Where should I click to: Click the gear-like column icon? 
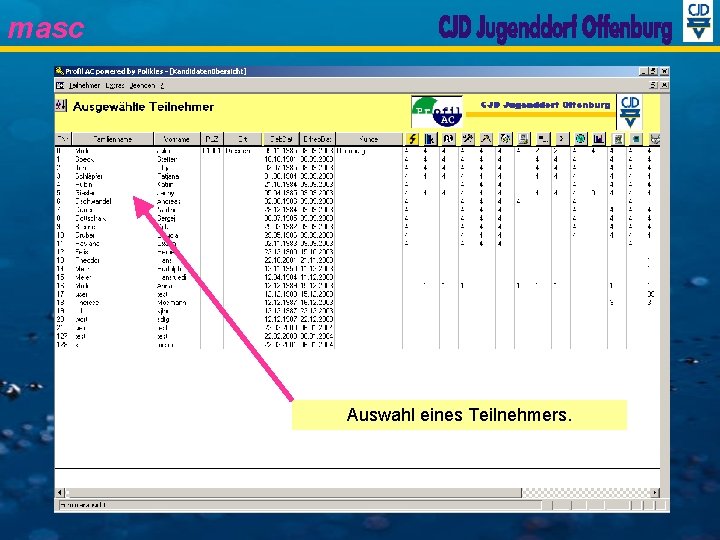point(505,139)
